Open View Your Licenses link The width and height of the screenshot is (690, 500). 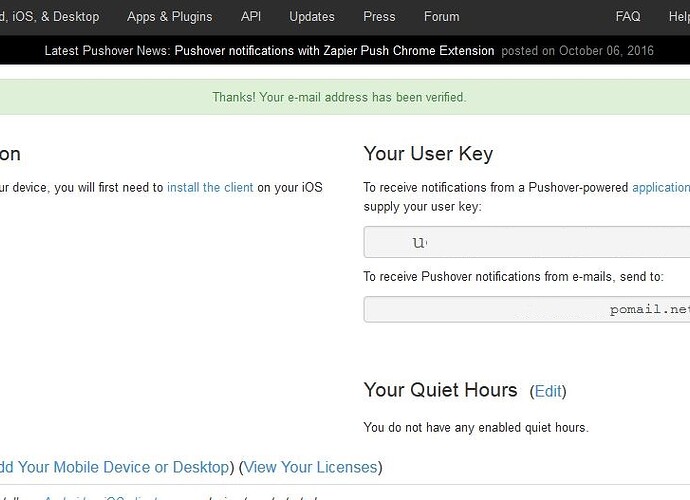pyautogui.click(x=310, y=467)
